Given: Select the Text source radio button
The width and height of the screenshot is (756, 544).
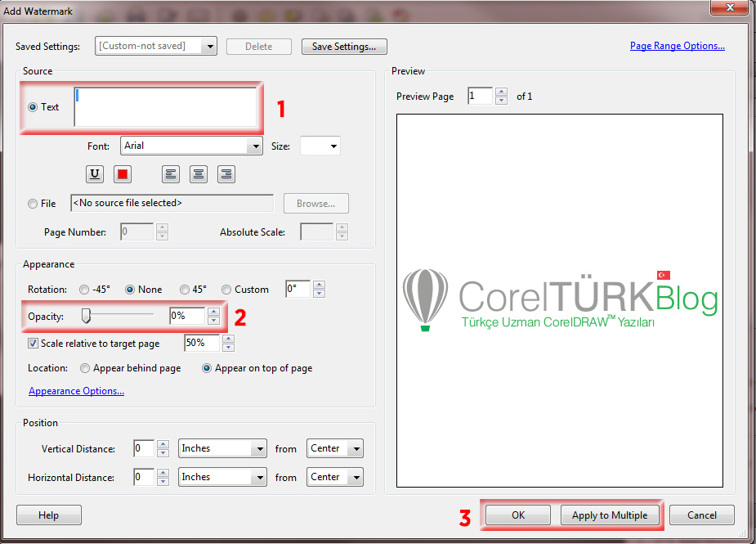Looking at the screenshot, I should point(33,107).
